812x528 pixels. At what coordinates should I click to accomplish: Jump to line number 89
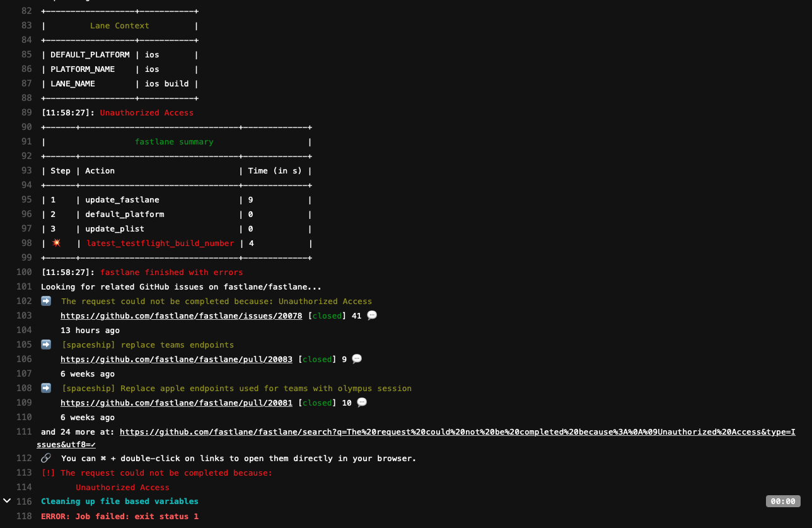26,113
